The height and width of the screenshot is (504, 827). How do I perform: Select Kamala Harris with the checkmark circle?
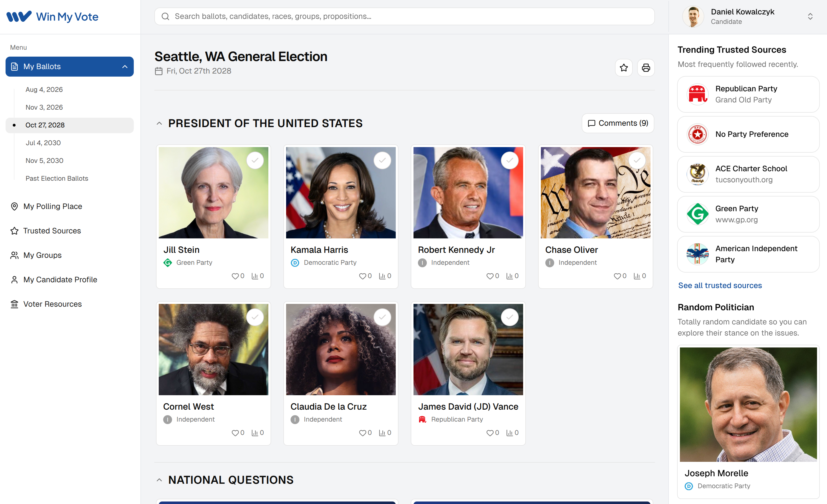tap(382, 160)
